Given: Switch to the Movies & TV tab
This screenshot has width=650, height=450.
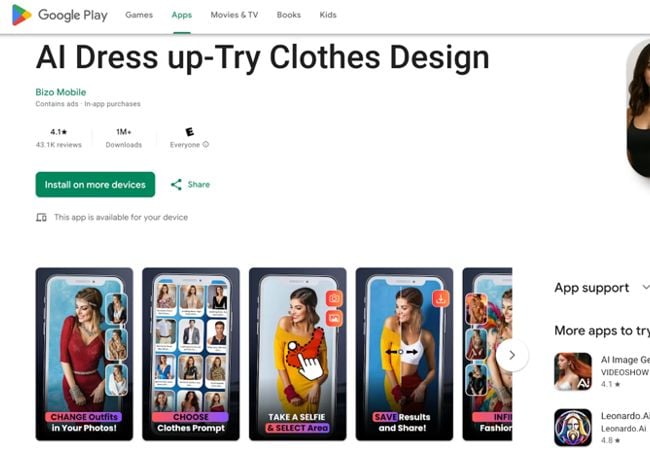Looking at the screenshot, I should coord(234,15).
